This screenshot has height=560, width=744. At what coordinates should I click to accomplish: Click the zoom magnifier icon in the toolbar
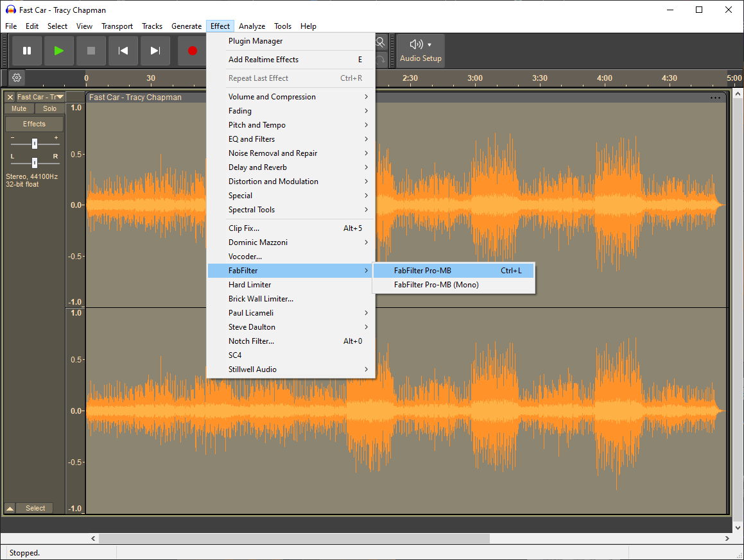[x=380, y=43]
